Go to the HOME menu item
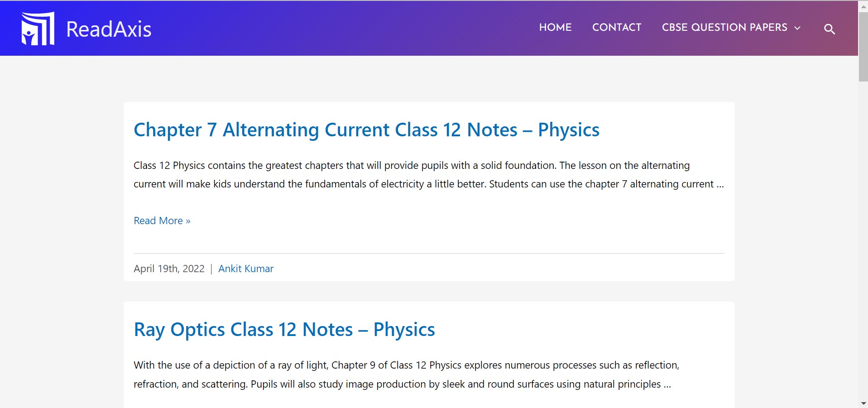Image resolution: width=868 pixels, height=408 pixels. [555, 27]
